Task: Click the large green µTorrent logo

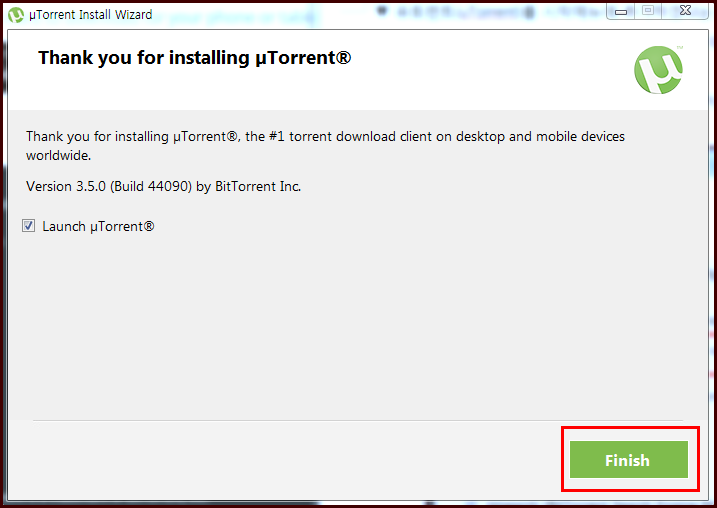Action: 658,70
